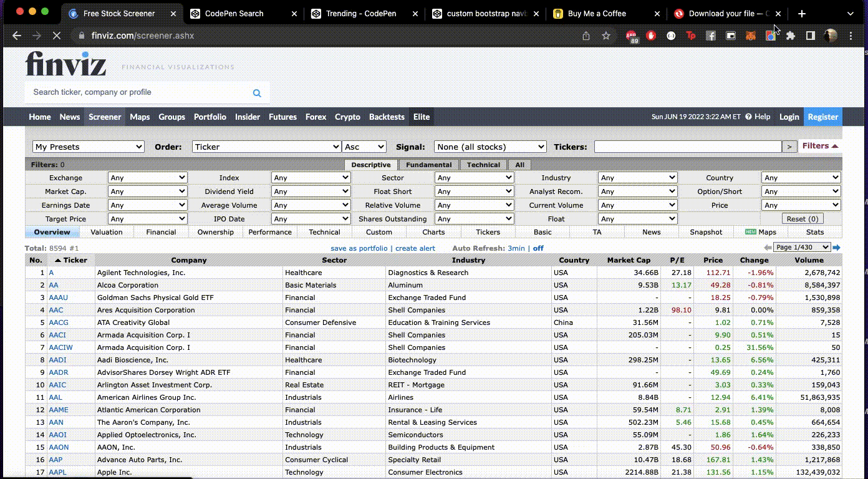
Task: Open the Market Cap. filter dropdown
Action: pos(148,191)
